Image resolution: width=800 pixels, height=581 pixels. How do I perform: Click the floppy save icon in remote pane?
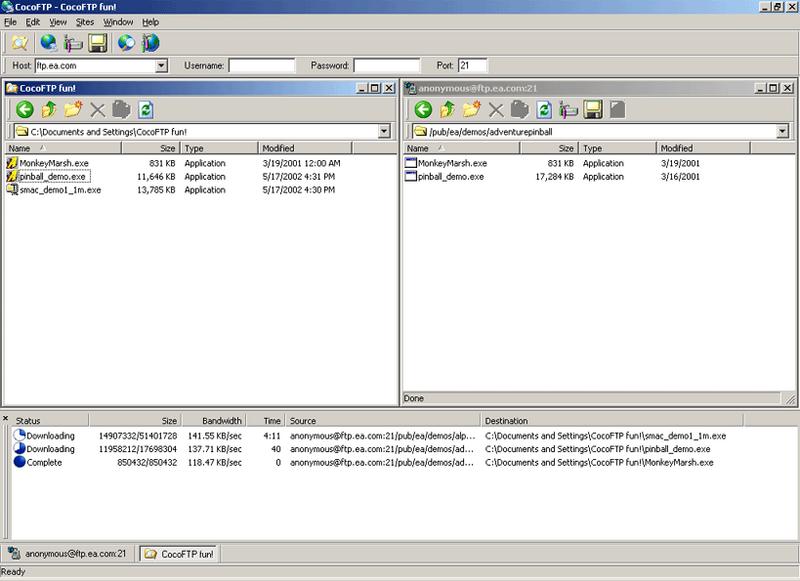tap(593, 109)
